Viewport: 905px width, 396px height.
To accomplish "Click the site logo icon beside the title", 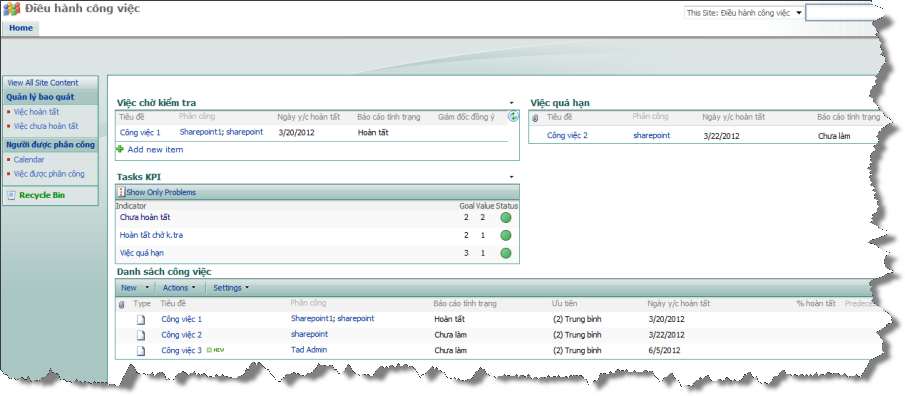I will [x=12, y=10].
